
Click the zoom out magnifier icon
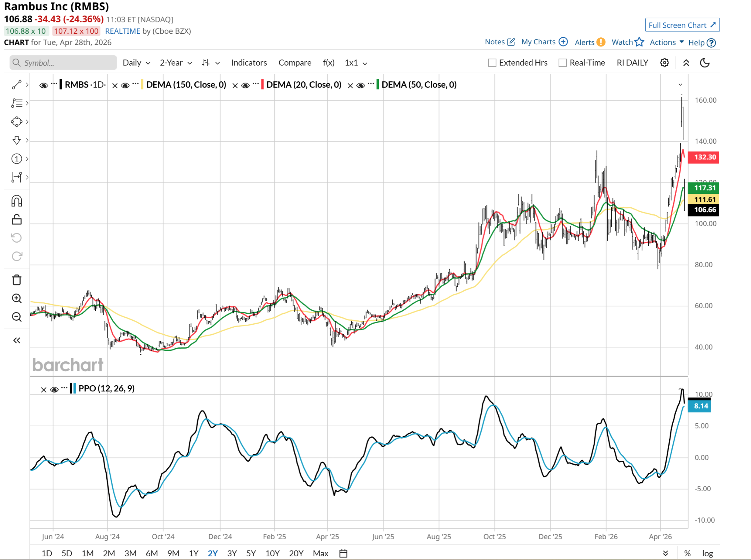(17, 317)
